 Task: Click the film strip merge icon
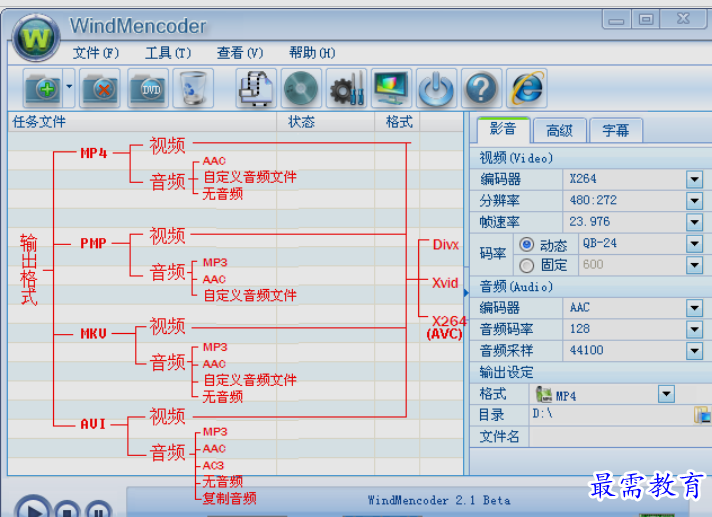[x=256, y=88]
